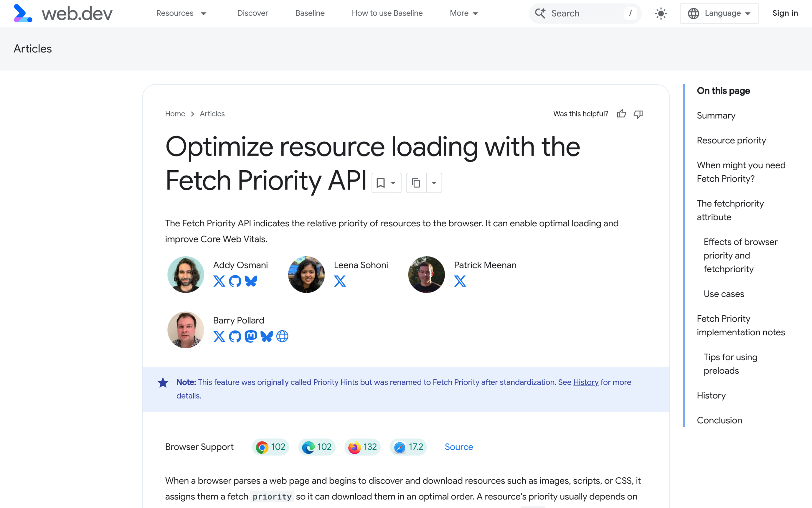Screen dimensions: 812x508
Task: Open the copy page options dropdown arrow
Action: [434, 183]
